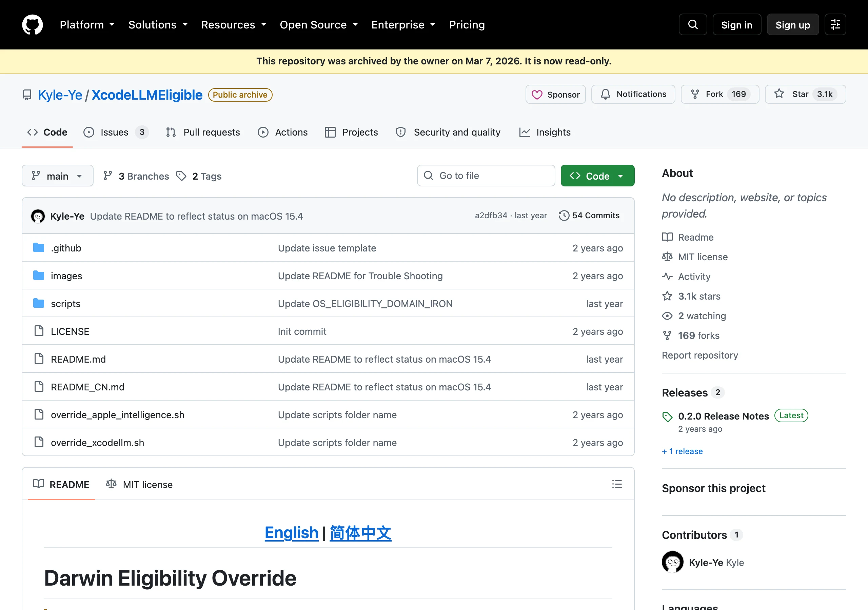This screenshot has width=868, height=610.
Task: Expand the Enterprise menu
Action: [403, 24]
